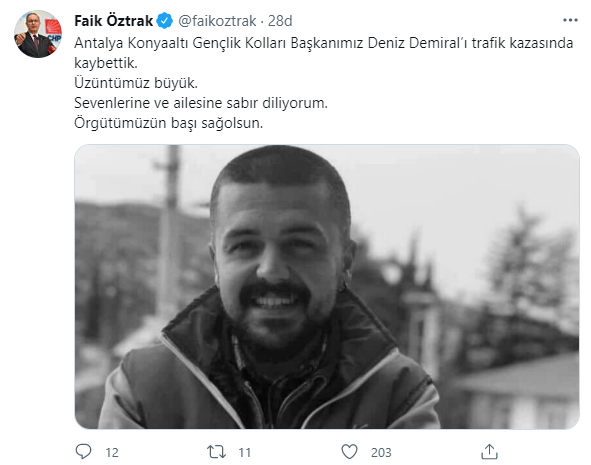Click the Faik Öztrak display name
Screen dimensions: 591x465
coord(113,21)
